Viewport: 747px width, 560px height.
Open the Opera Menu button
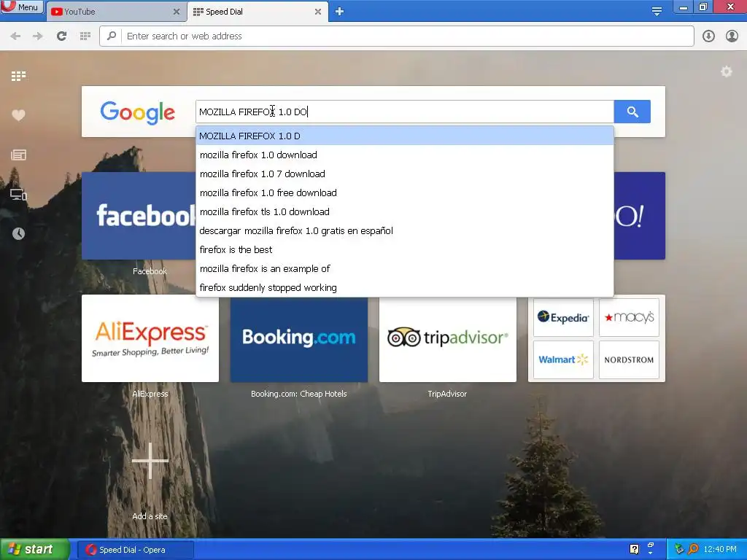tap(21, 7)
